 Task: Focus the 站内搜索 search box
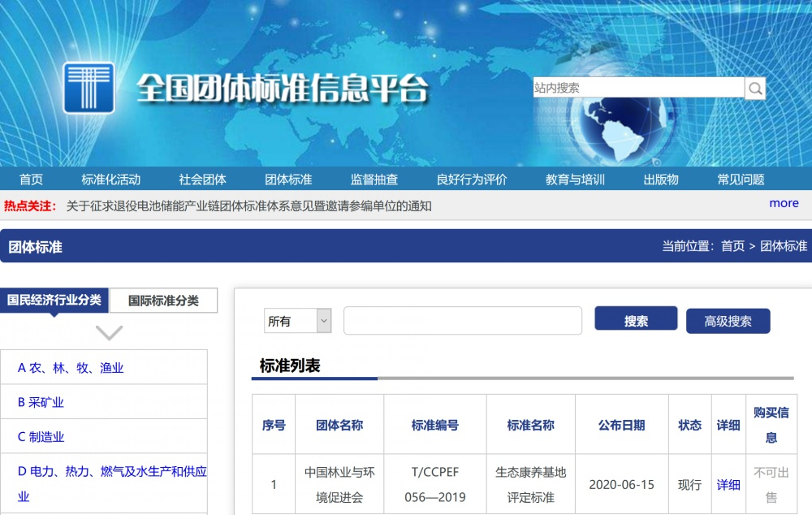638,88
